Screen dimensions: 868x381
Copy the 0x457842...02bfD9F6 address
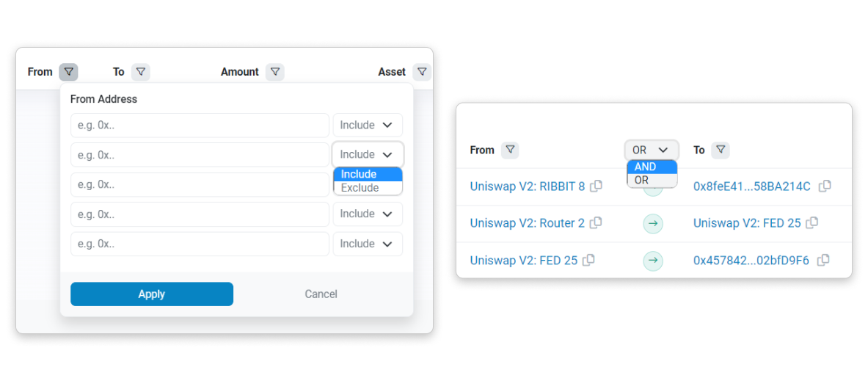823,260
